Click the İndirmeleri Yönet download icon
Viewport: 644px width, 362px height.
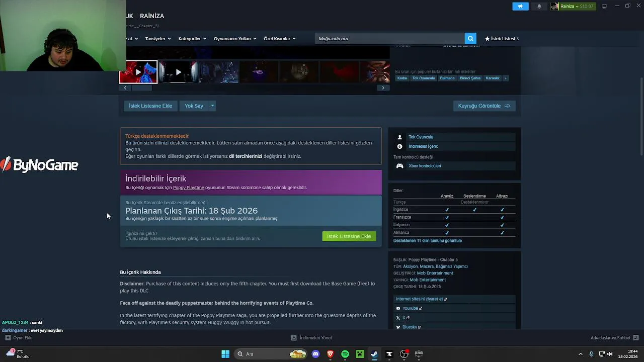point(294,338)
